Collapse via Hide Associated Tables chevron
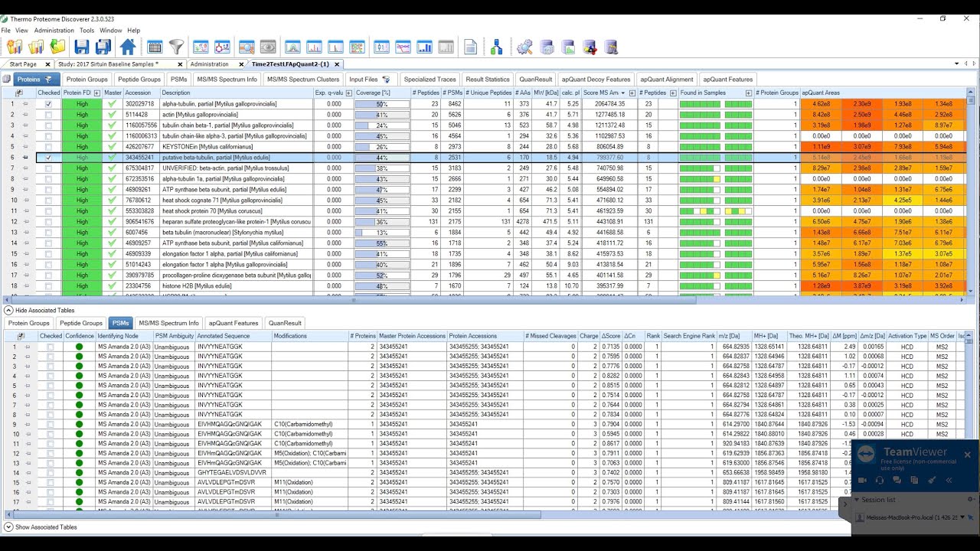Image resolution: width=980 pixels, height=551 pixels. pyautogui.click(x=8, y=310)
